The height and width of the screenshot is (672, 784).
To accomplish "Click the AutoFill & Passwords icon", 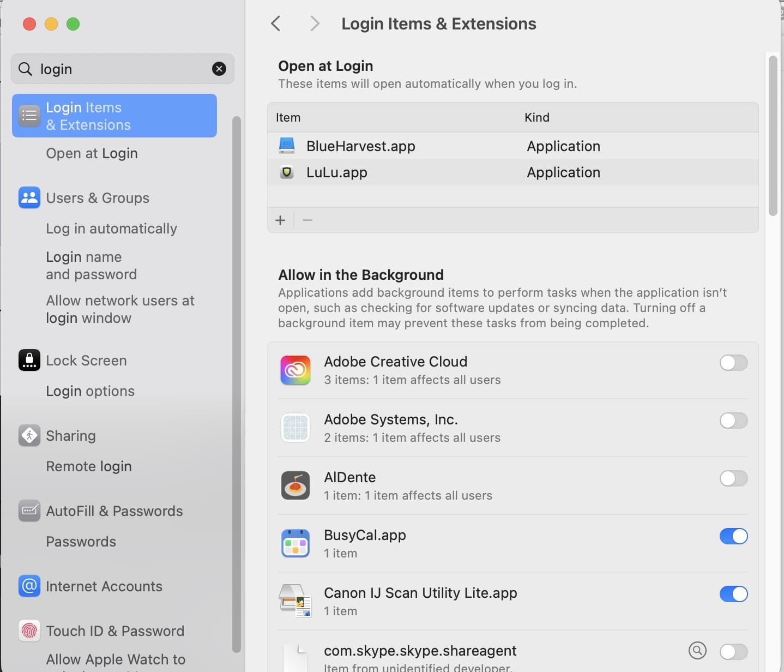I will (x=29, y=511).
